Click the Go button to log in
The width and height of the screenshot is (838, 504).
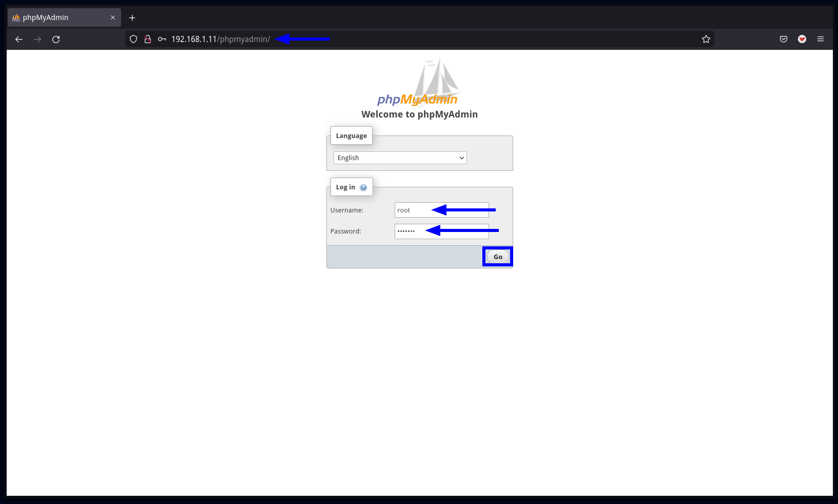point(498,257)
